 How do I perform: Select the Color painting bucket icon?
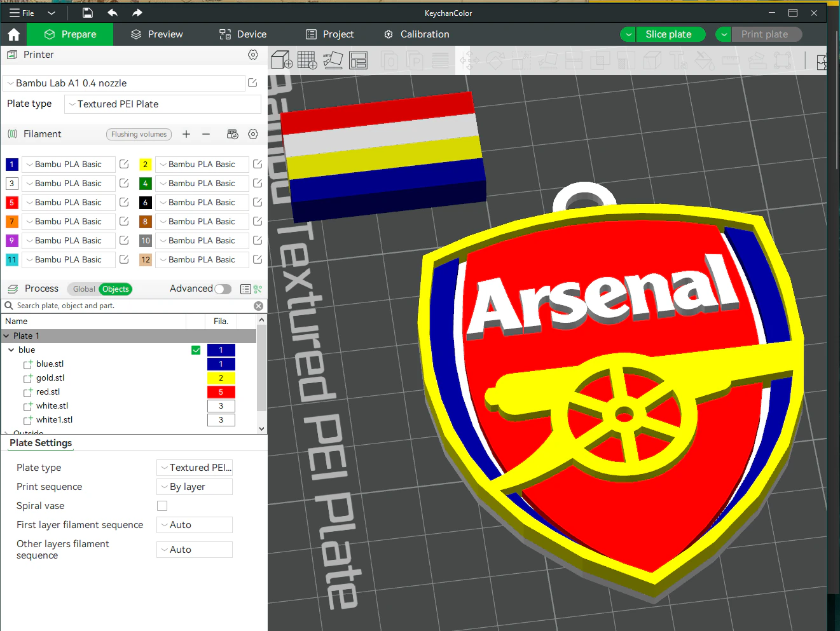704,61
